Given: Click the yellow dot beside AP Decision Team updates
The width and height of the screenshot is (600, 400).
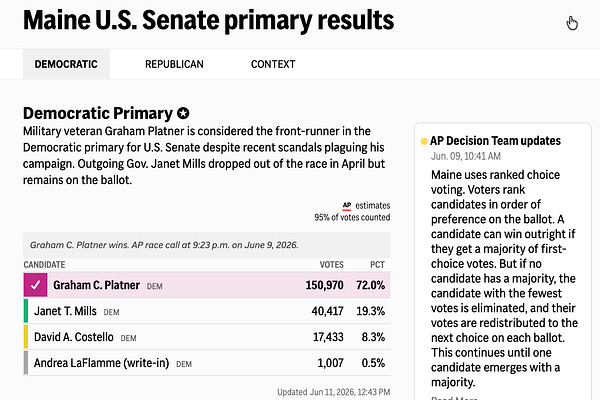Looking at the screenshot, I should tap(424, 141).
